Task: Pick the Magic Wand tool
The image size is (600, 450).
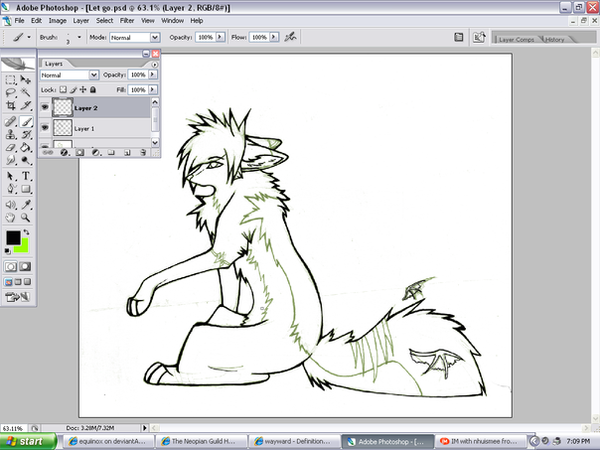Action: pos(27,91)
